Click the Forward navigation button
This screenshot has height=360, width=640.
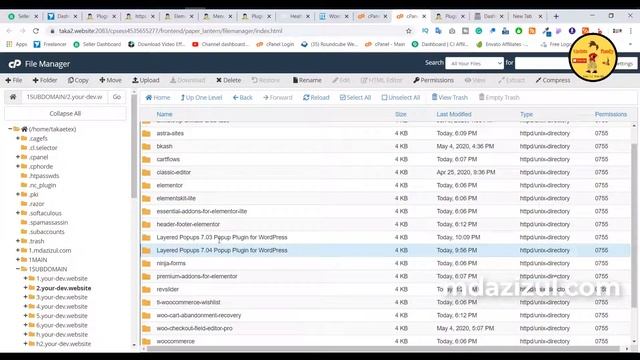[x=278, y=98]
